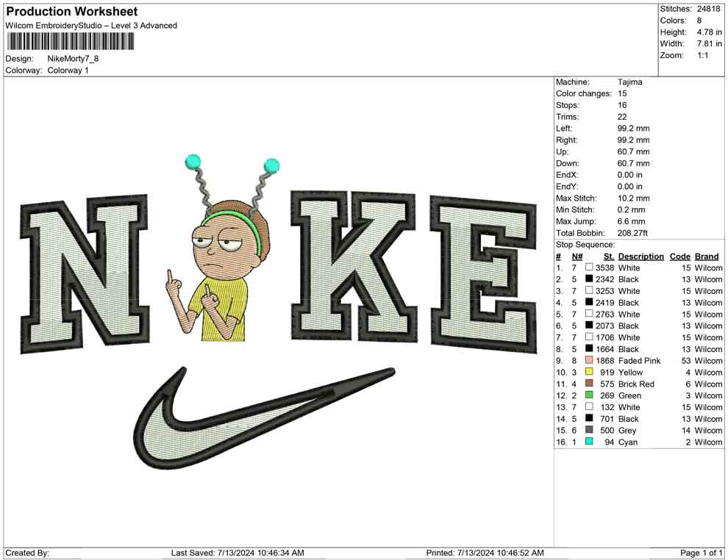The height and width of the screenshot is (560, 728).
Task: Click the White color box in stop row 1
Action: (x=588, y=268)
